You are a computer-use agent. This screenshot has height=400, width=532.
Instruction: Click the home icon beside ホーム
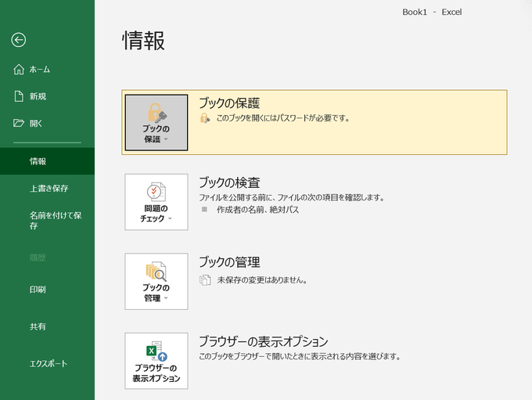pos(19,69)
